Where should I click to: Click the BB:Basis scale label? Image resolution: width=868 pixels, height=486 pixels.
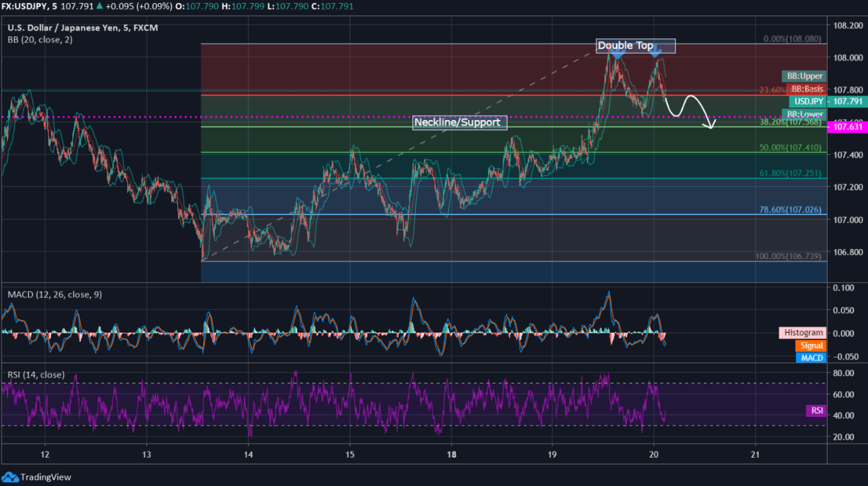(806, 89)
